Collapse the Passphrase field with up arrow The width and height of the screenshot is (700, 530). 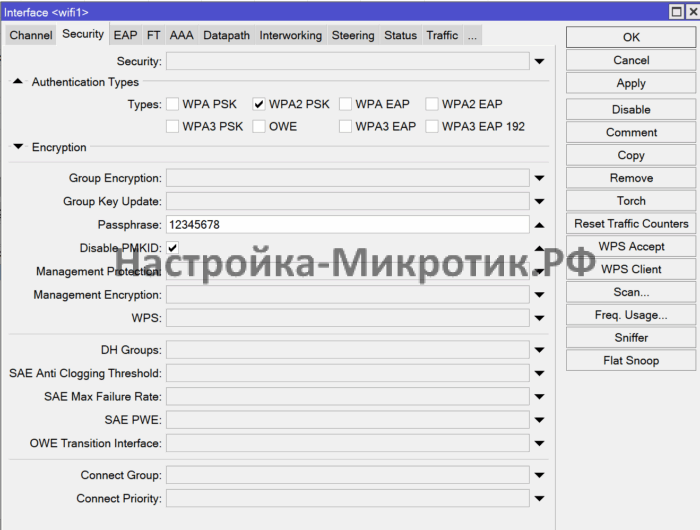[x=539, y=225]
